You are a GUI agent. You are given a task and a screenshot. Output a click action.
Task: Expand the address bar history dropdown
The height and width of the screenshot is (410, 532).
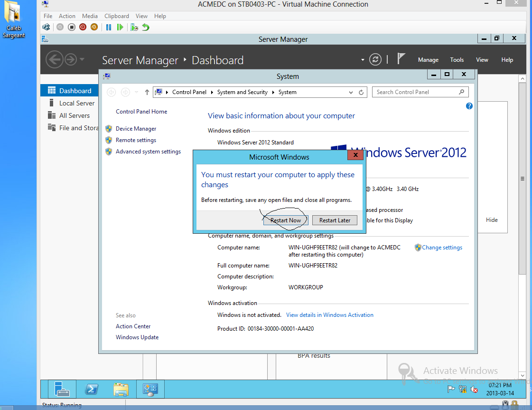coord(351,92)
